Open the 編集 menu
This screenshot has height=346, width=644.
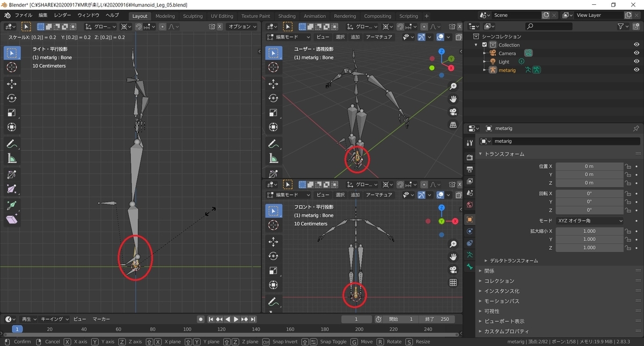pos(43,16)
